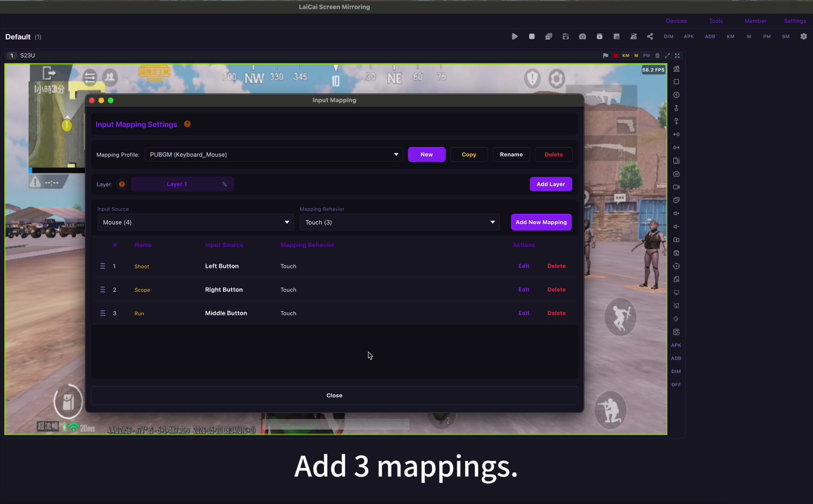Viewport: 813px width, 504px height.
Task: Click the New profile button
Action: click(x=427, y=154)
